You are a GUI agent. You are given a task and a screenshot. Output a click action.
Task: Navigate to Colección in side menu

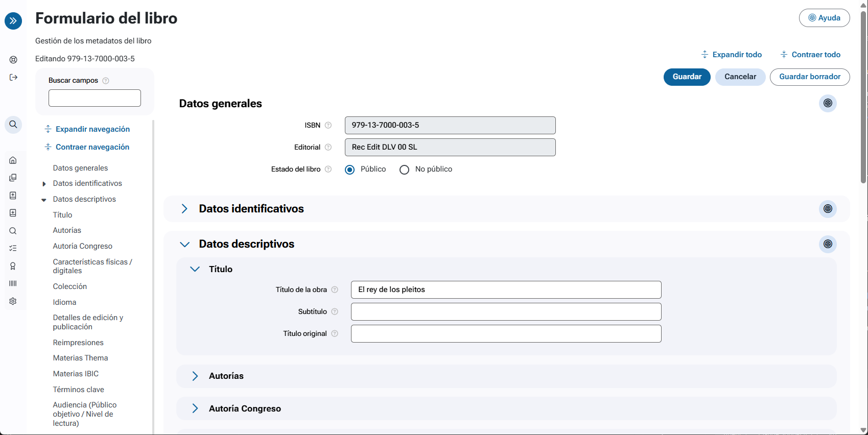(70, 286)
